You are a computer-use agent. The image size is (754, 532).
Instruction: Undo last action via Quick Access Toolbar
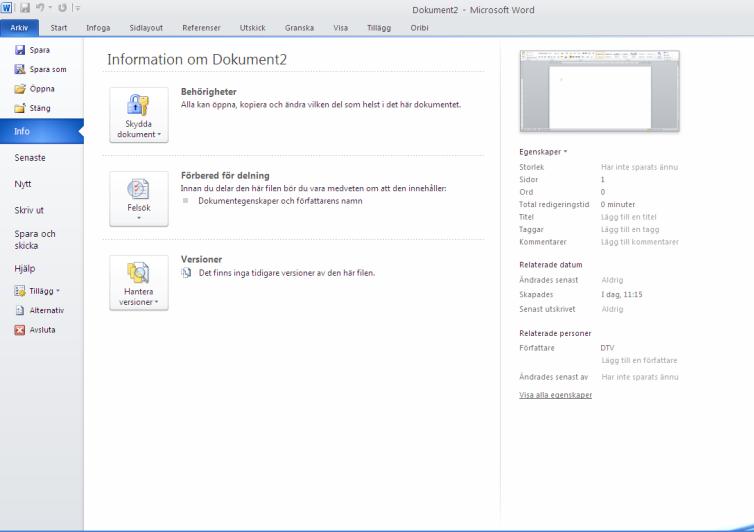(40, 8)
